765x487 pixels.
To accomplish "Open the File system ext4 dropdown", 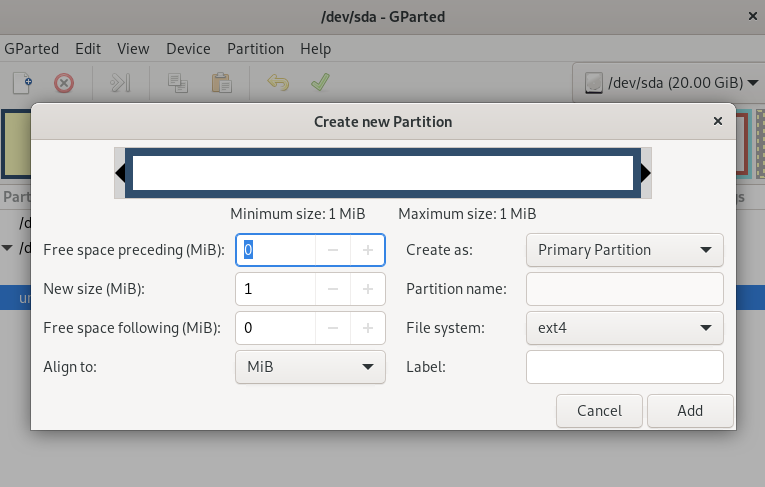I will [x=624, y=327].
